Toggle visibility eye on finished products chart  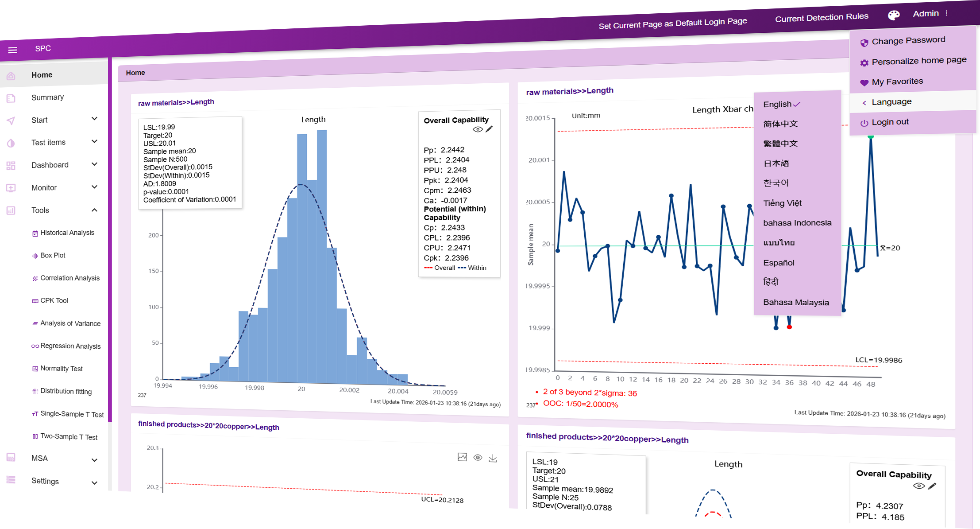click(477, 457)
